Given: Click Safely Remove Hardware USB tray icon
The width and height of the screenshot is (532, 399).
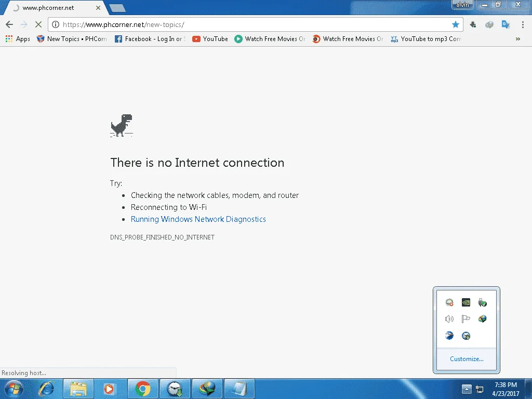Looking at the screenshot, I should pyautogui.click(x=482, y=302).
